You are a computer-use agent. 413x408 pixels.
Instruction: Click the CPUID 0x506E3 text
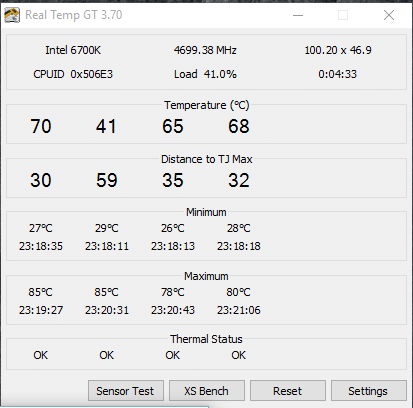pos(73,74)
